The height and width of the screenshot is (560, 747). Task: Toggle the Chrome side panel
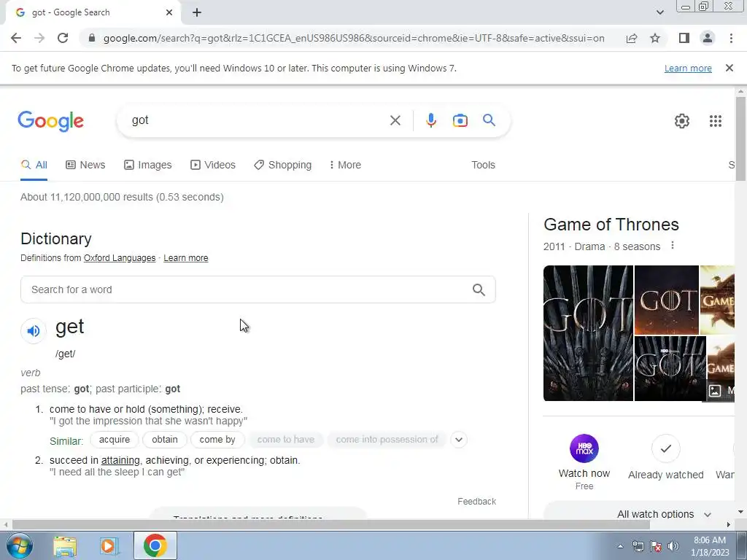[684, 38]
